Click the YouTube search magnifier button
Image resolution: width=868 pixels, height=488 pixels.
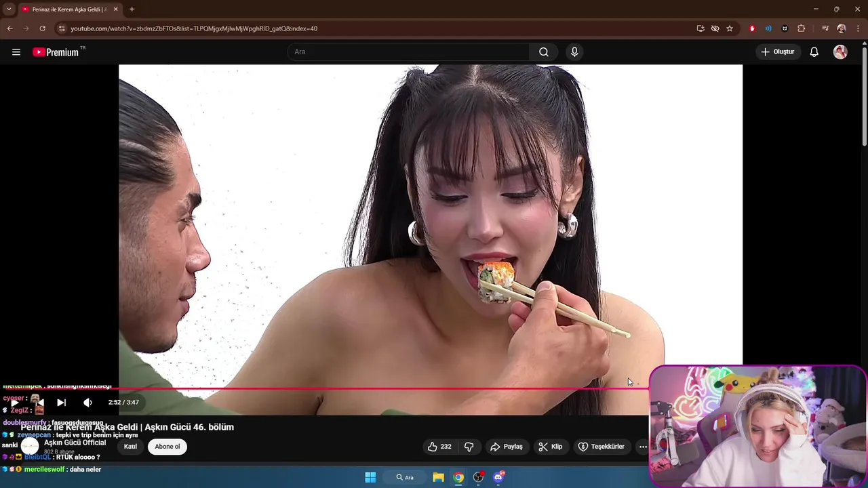(x=544, y=52)
